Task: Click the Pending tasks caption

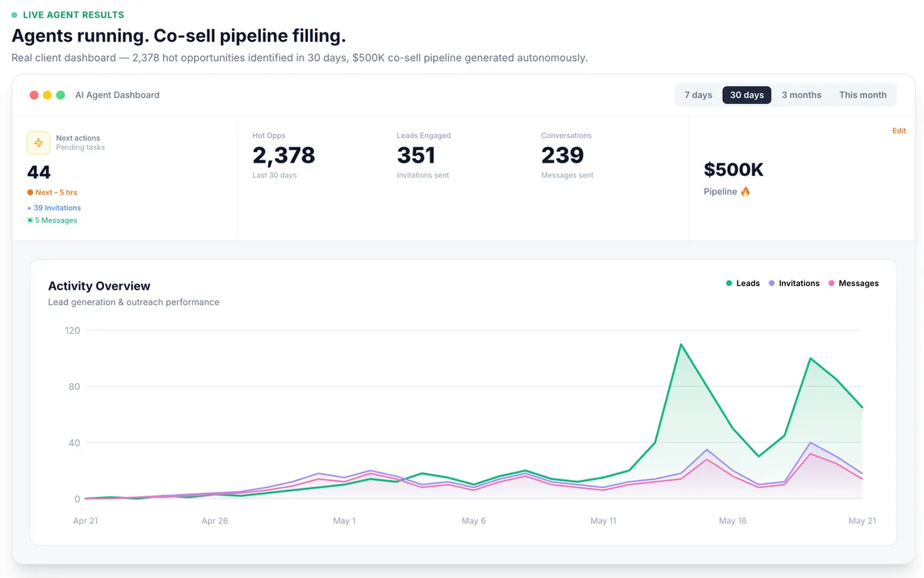Action: 80,147
